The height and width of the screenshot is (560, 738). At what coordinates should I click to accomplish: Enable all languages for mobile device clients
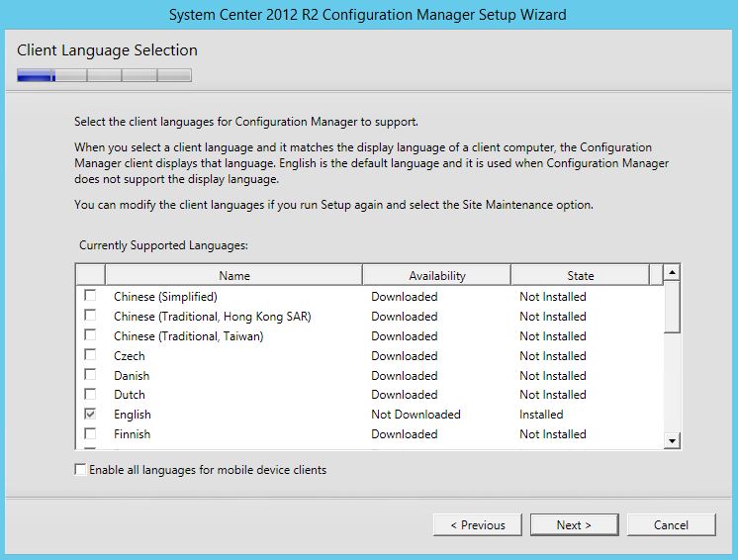pos(80,469)
